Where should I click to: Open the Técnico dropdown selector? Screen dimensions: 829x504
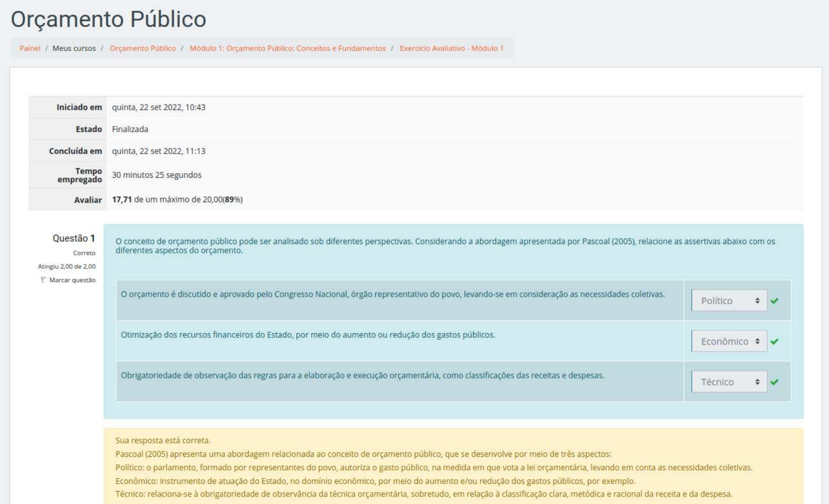[729, 382]
